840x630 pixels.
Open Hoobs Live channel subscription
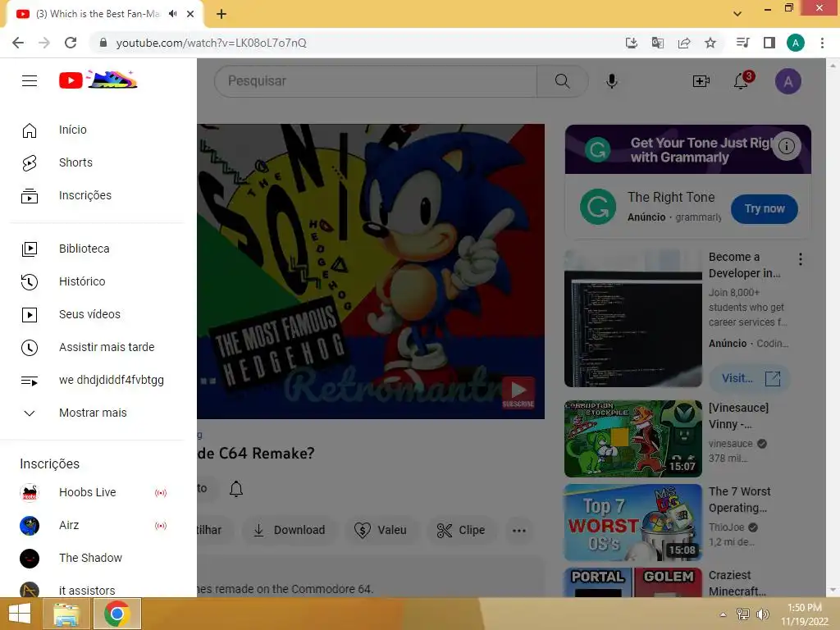click(x=98, y=492)
